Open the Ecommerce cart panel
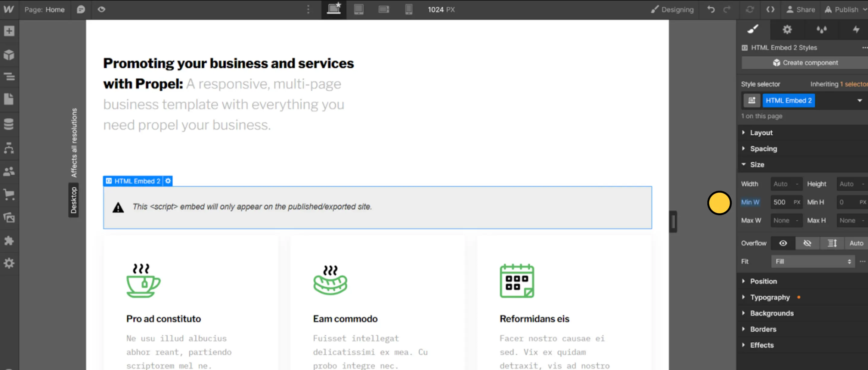 point(9,194)
